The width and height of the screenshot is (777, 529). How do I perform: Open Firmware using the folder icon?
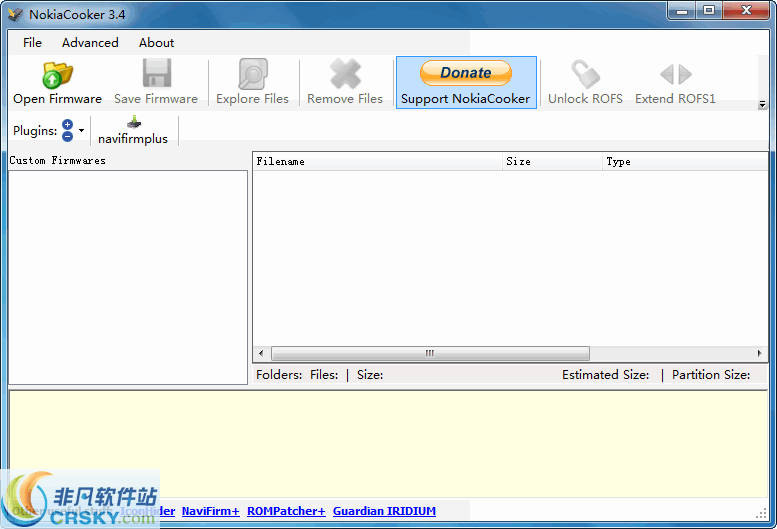coord(57,75)
